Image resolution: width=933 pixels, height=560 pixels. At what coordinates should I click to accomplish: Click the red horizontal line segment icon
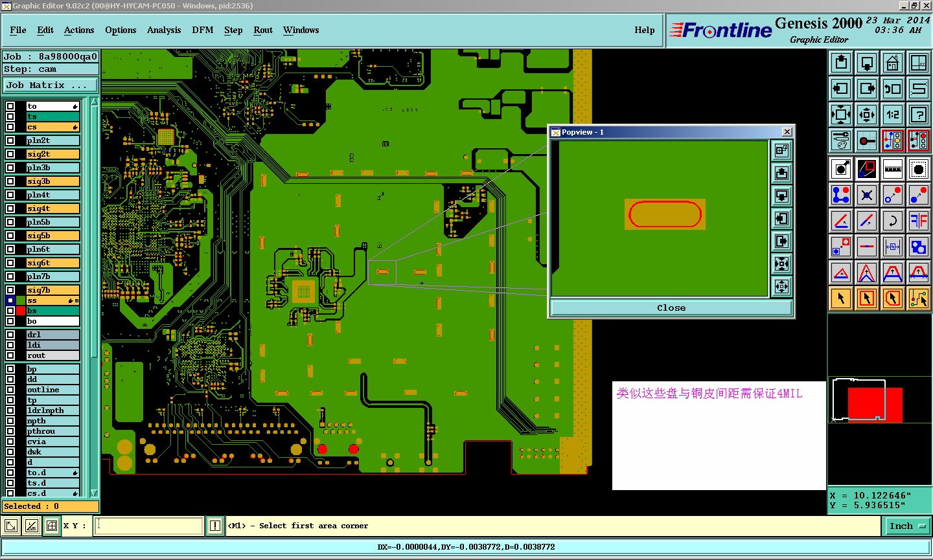(867, 247)
